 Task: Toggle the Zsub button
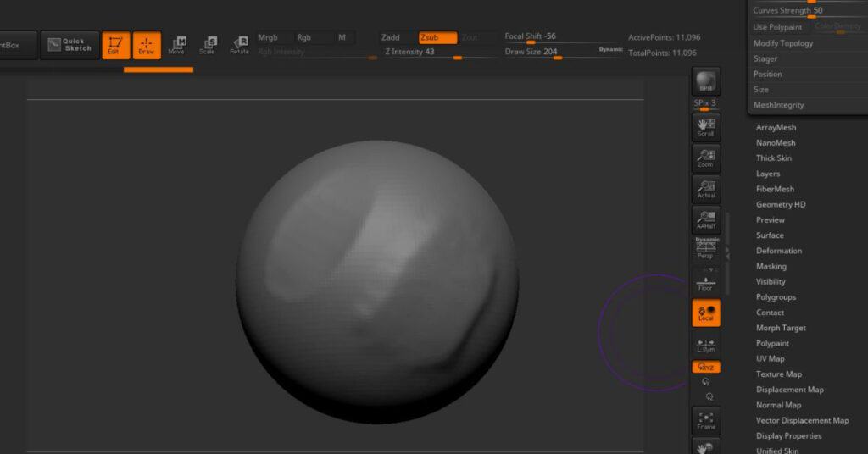[438, 37]
